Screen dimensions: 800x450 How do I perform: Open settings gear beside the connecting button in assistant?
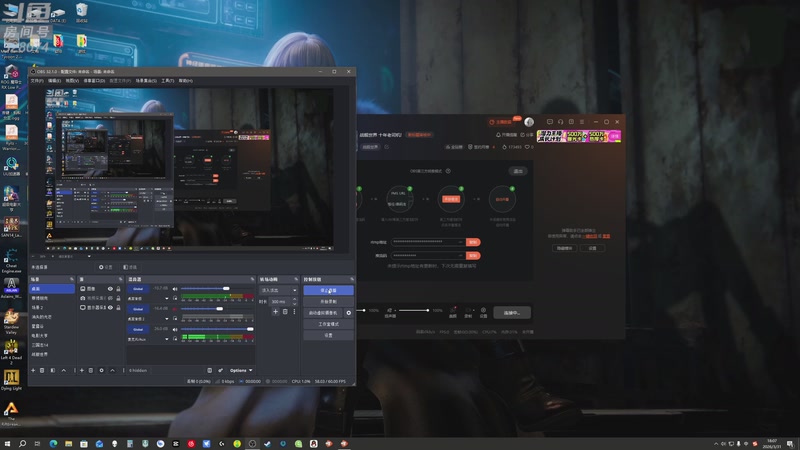coord(483,312)
